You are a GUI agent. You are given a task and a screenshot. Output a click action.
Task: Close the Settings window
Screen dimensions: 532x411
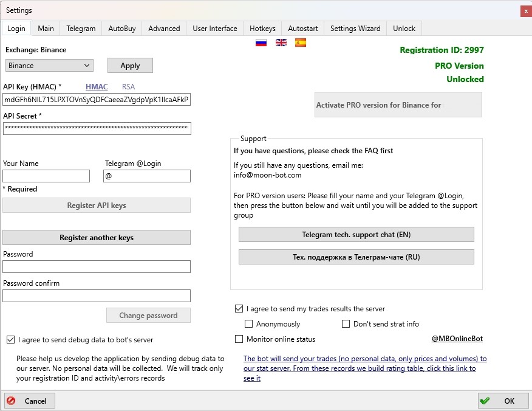[525, 11]
